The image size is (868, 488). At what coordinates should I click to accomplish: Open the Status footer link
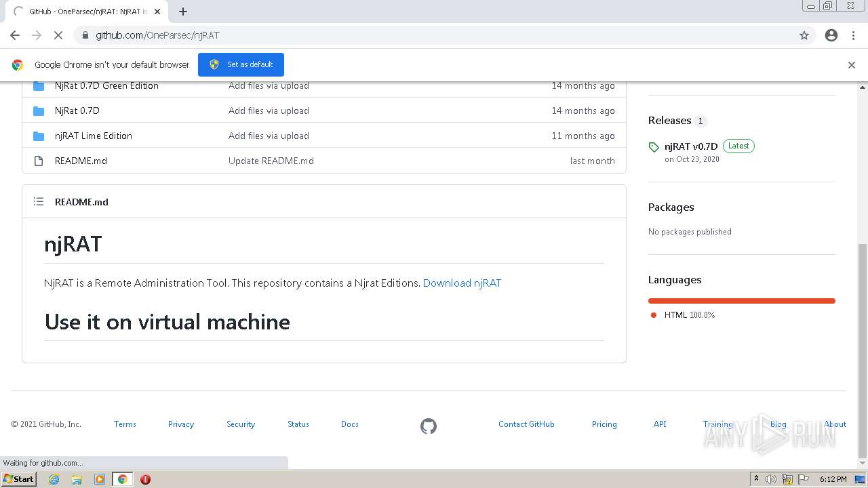(x=298, y=424)
